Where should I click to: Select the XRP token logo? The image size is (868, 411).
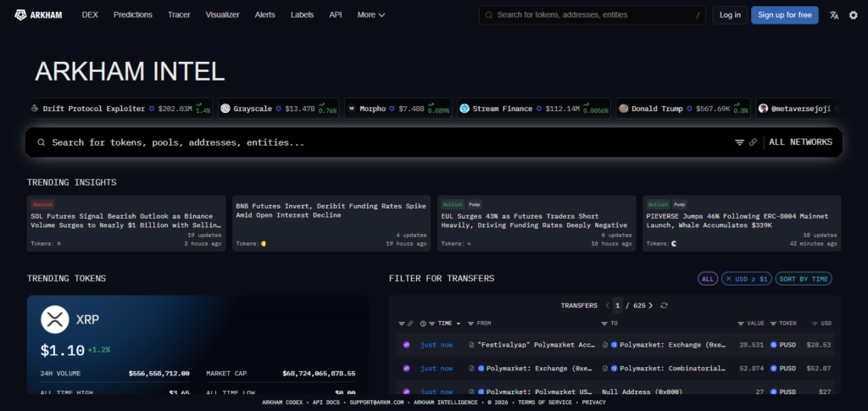point(54,319)
